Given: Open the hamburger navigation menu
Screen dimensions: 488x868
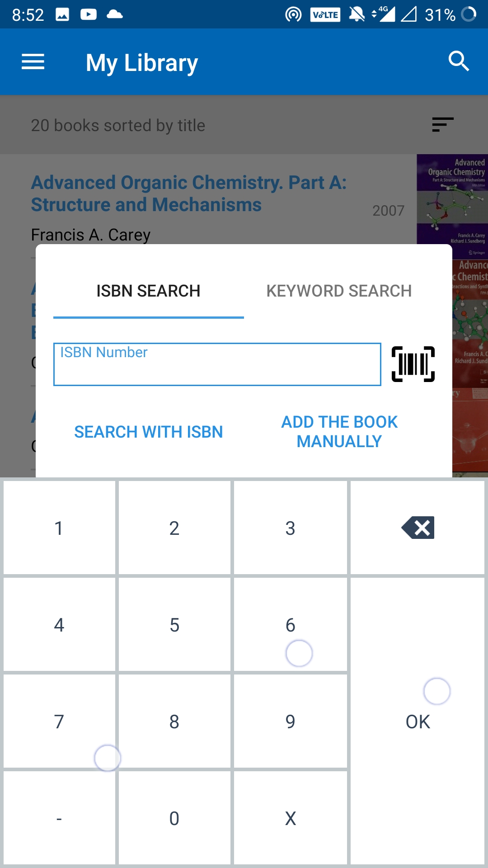Looking at the screenshot, I should 33,62.
